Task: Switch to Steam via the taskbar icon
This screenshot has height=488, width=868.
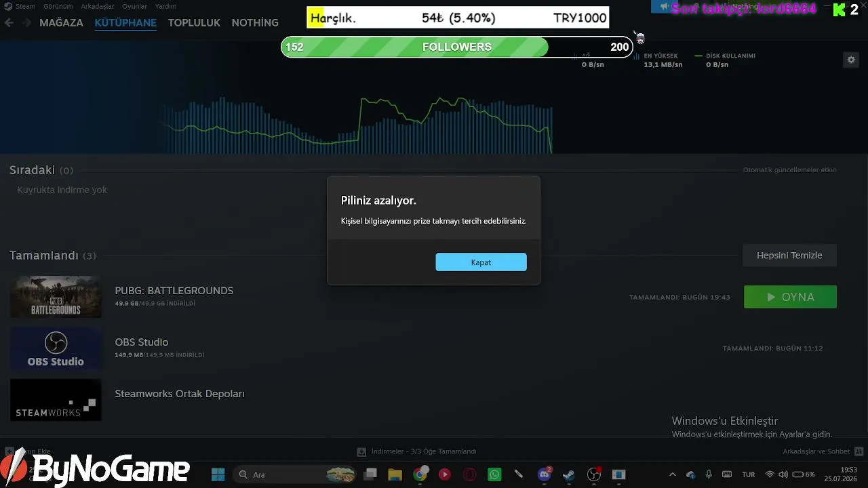Action: click(569, 474)
